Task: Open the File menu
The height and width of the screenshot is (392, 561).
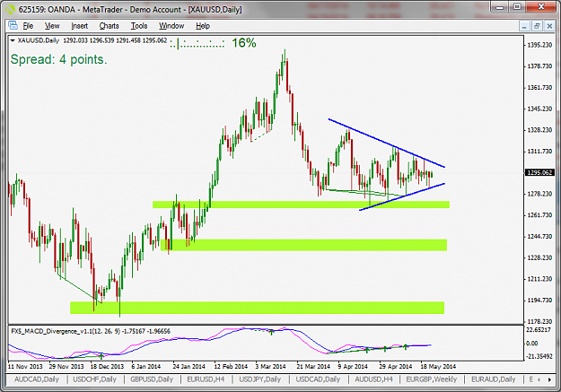Action: coord(28,26)
